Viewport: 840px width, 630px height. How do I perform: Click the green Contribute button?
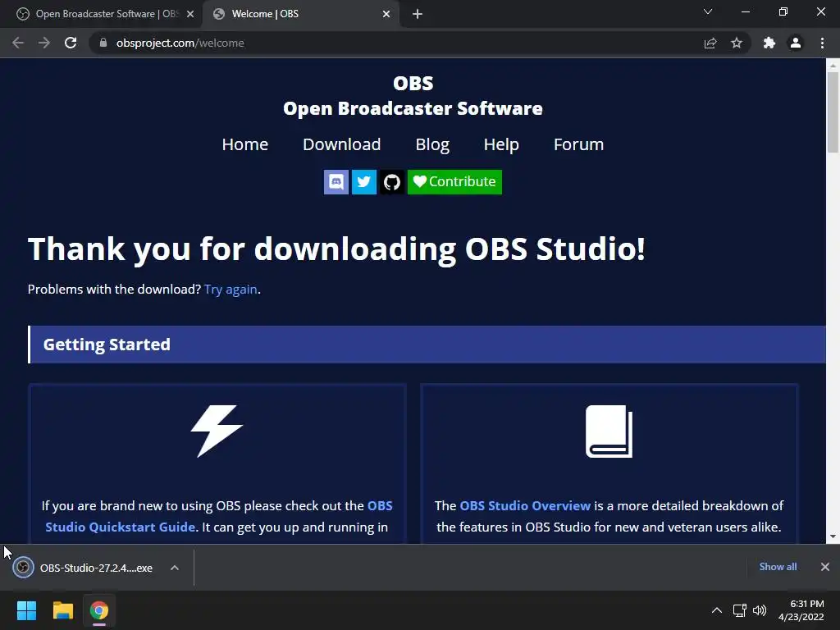click(454, 182)
